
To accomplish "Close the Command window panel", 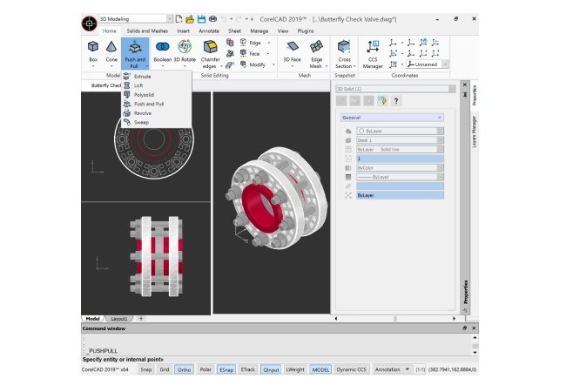I will [x=474, y=328].
